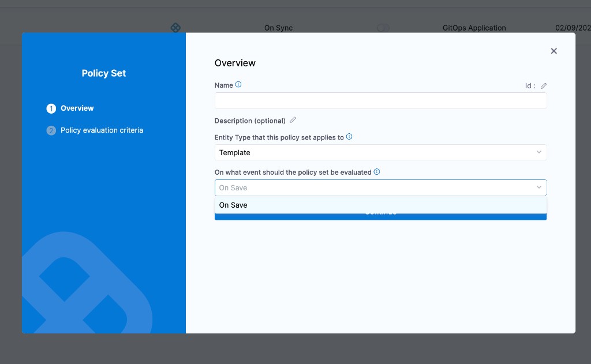Click the Name field info icon

coord(237,84)
